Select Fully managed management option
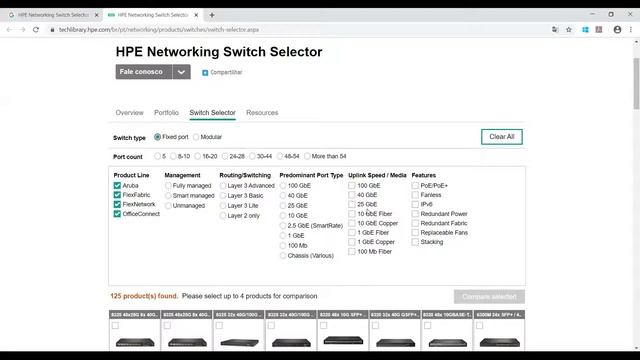This screenshot has height=360, width=640. point(168,186)
